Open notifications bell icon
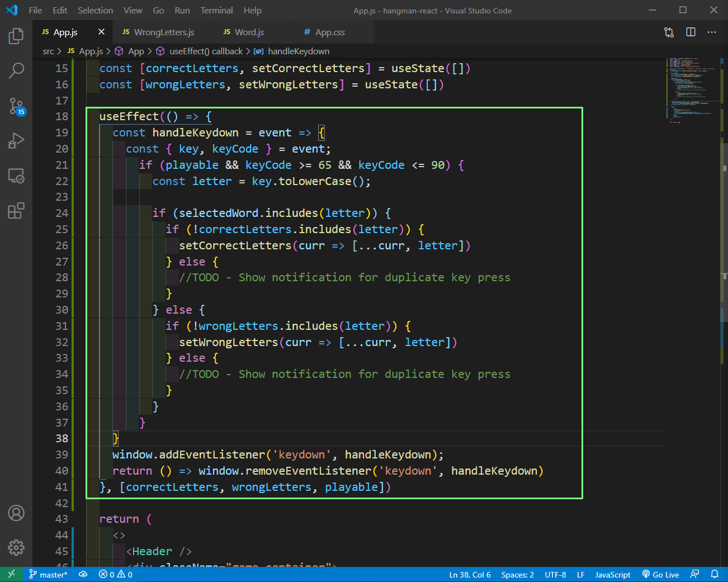 click(x=715, y=574)
